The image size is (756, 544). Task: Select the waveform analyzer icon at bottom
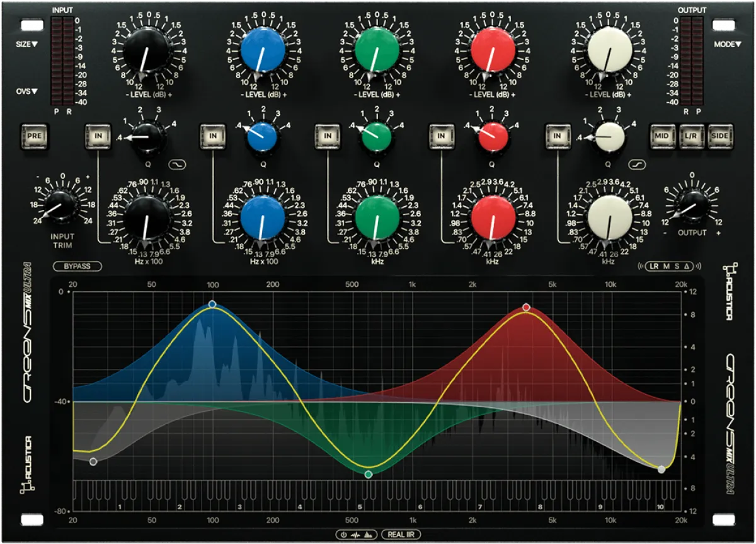356,535
